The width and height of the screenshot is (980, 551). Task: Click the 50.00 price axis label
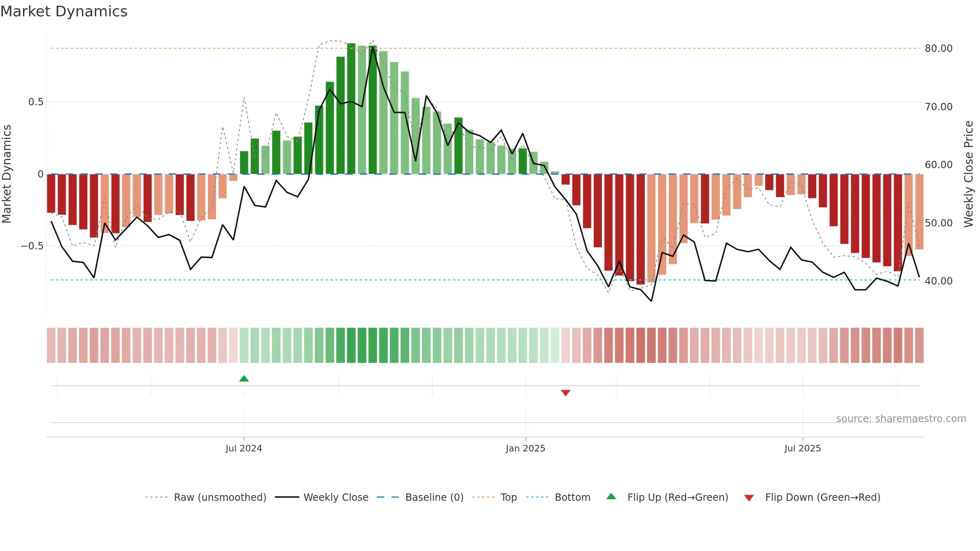(939, 223)
